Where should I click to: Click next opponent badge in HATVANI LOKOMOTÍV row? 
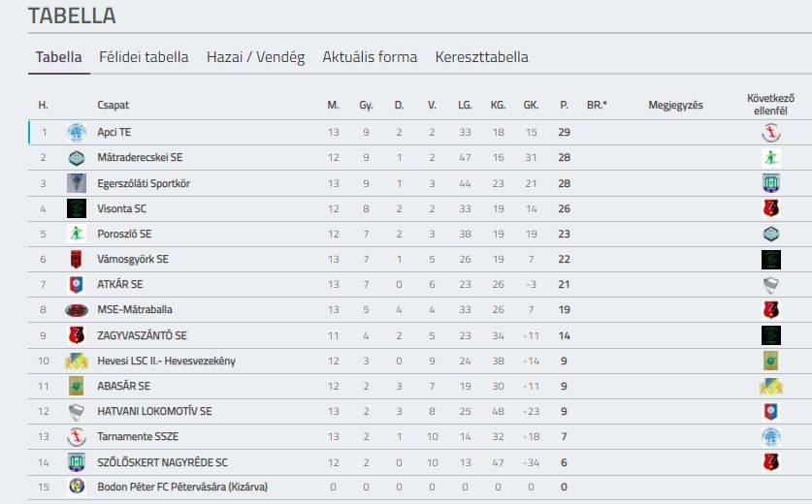[771, 411]
